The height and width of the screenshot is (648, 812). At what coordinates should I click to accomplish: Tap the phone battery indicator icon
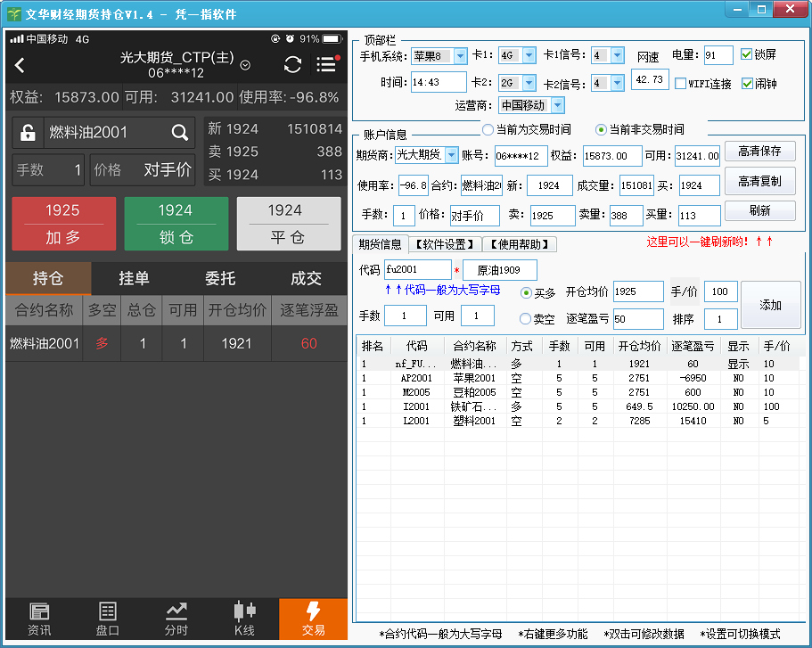point(332,39)
